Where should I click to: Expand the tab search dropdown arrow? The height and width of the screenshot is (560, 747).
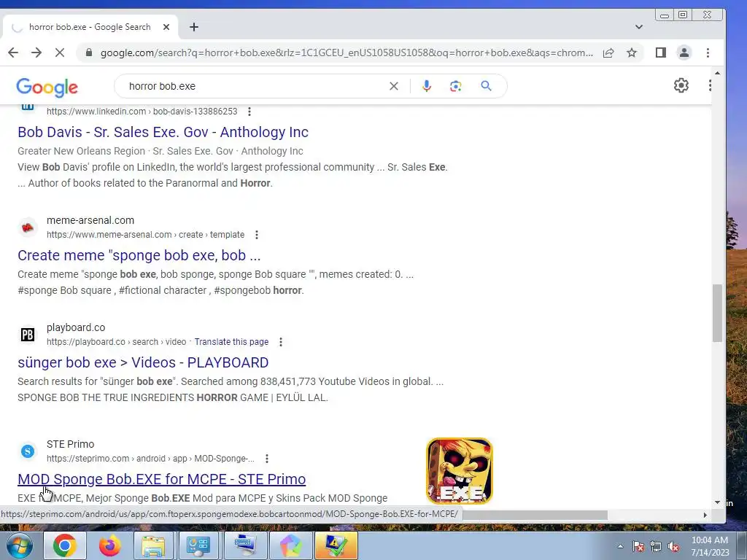pyautogui.click(x=639, y=27)
